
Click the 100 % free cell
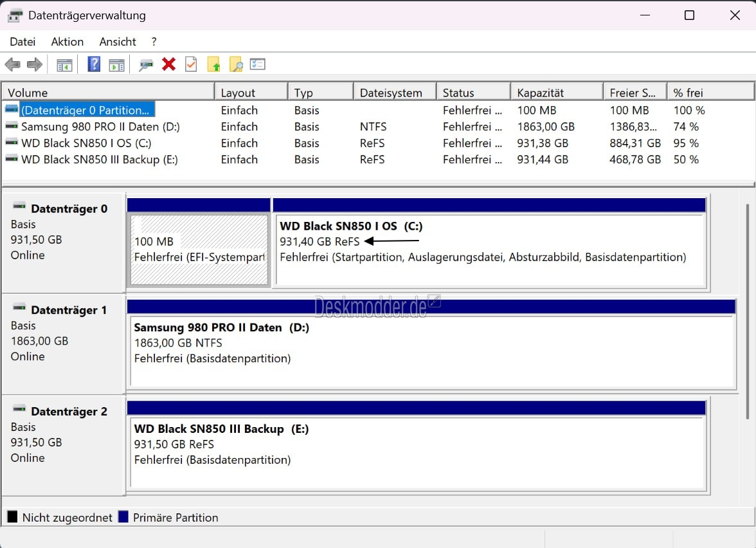point(689,110)
